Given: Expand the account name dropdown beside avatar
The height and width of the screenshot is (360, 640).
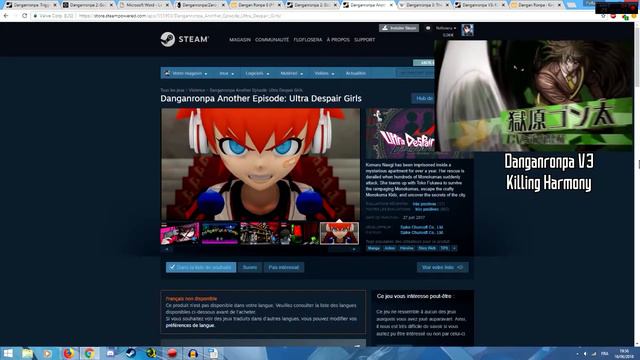Looking at the screenshot, I should [x=446, y=28].
